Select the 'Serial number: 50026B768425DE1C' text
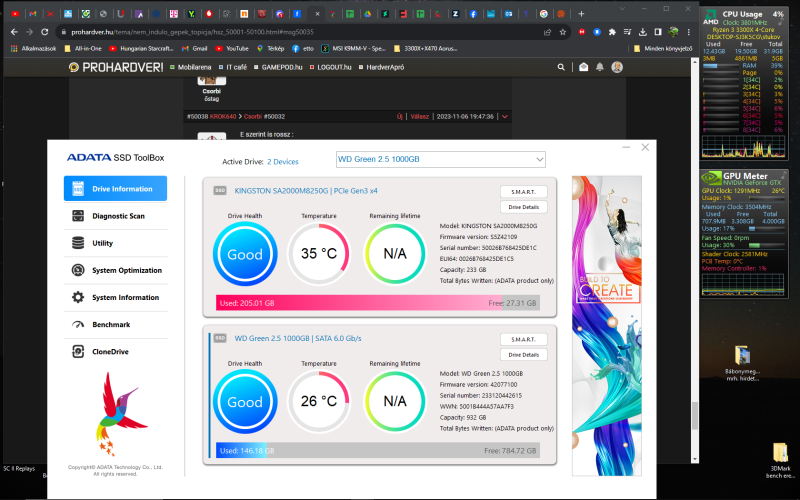The height and width of the screenshot is (500, 800). click(488, 247)
